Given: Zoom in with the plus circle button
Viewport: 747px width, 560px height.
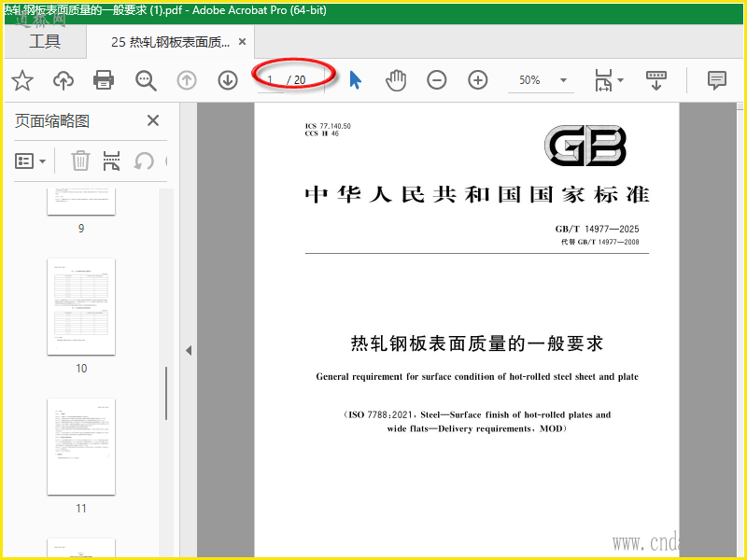Looking at the screenshot, I should pos(478,80).
